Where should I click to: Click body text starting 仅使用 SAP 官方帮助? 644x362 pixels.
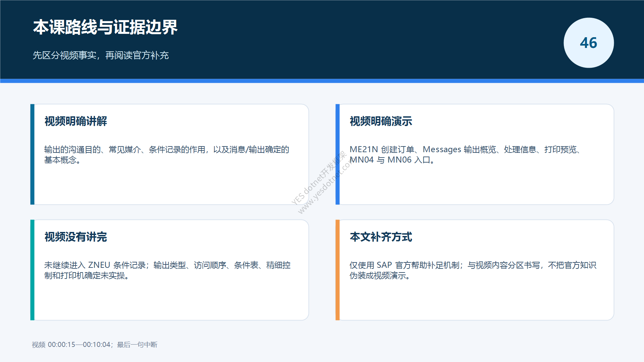click(473, 270)
